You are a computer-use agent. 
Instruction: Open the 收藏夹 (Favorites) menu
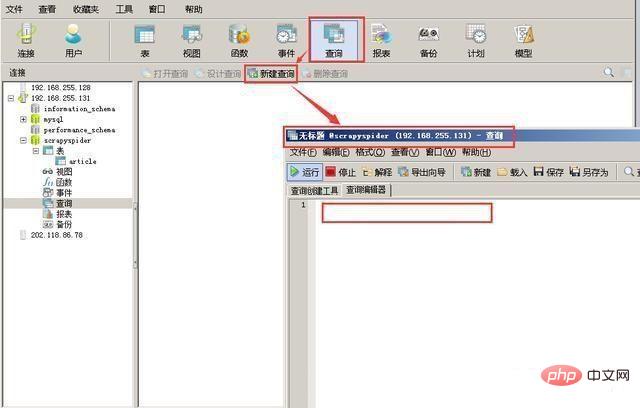coord(86,9)
